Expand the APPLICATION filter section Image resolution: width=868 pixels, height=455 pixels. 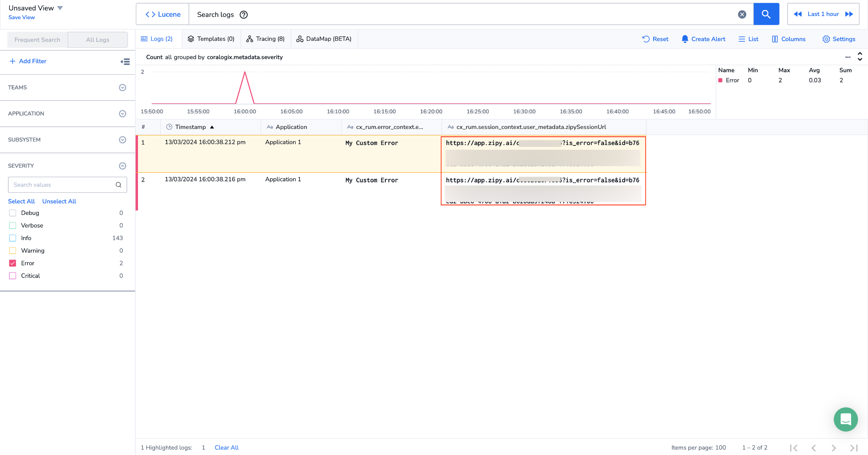tap(122, 114)
